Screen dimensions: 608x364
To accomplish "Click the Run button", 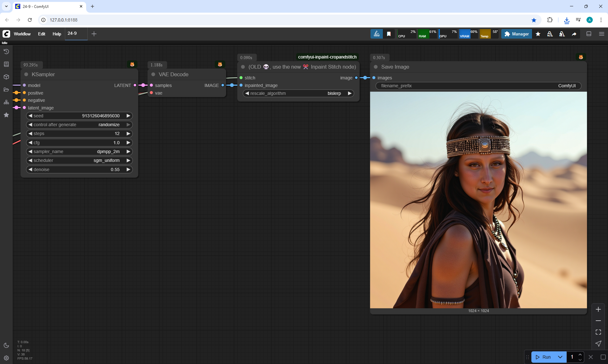I will point(544,357).
